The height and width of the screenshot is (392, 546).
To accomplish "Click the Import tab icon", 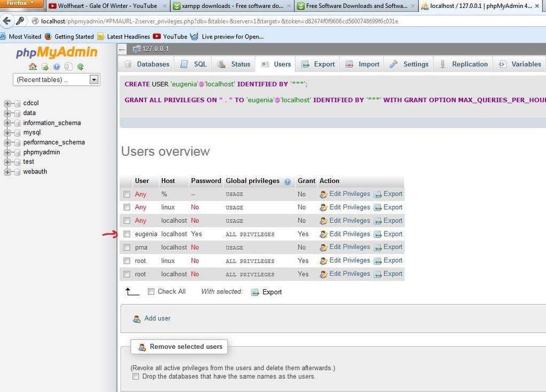I will (349, 65).
